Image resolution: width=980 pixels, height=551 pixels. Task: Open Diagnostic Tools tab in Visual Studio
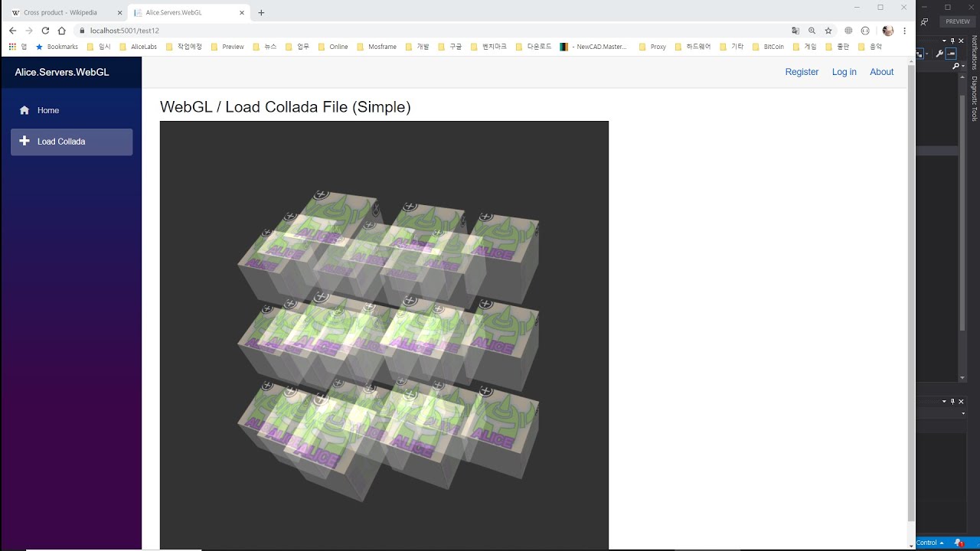(x=975, y=98)
